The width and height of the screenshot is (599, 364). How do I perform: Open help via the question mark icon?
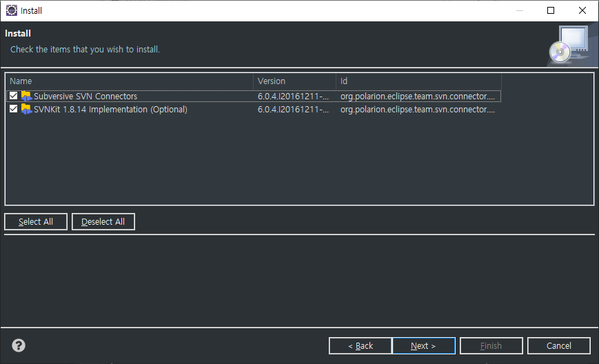(19, 345)
